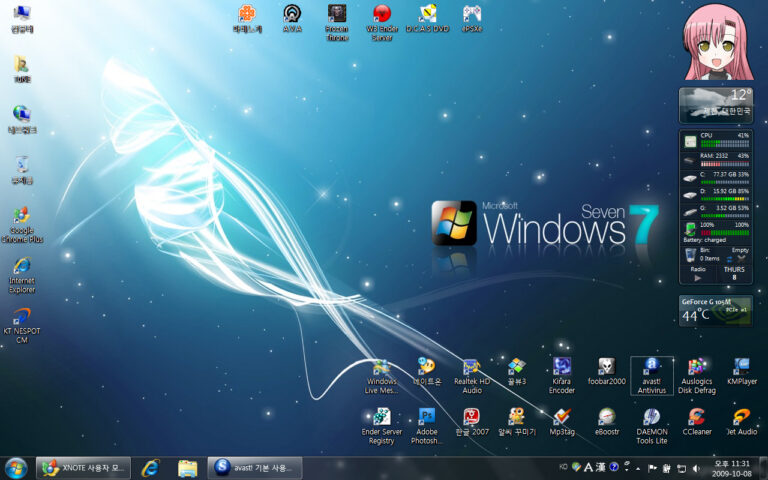
Task: Select the Computer desktop icon
Action: coord(22,19)
